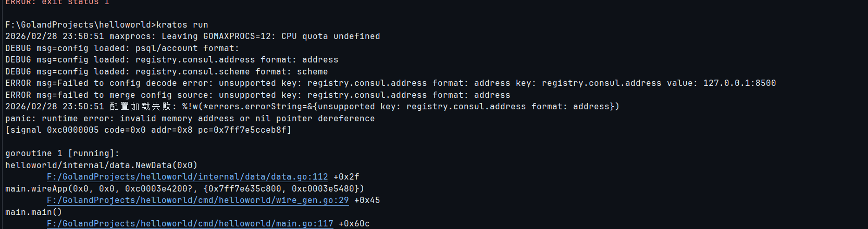Click the "ERROR: exit status 1" line
Viewport: 868px width, 229px height.
coord(57,3)
